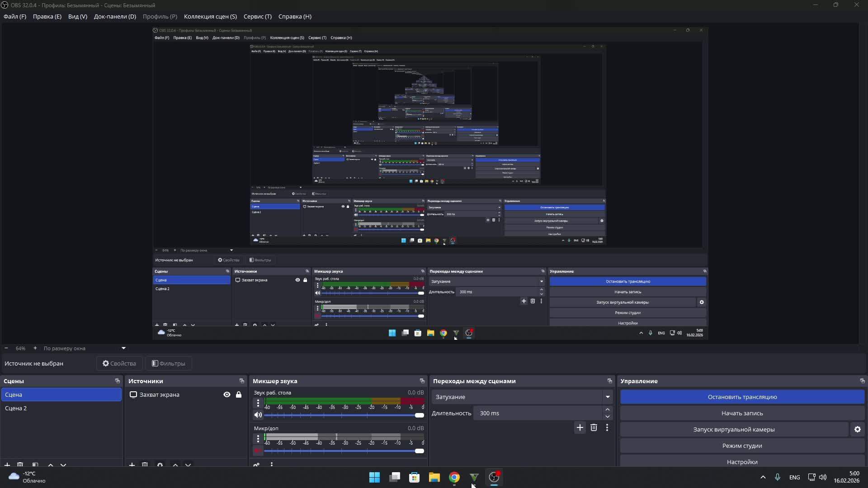Screen dimensions: 868x488
Task: Undock the Источники panel
Action: pos(241,381)
